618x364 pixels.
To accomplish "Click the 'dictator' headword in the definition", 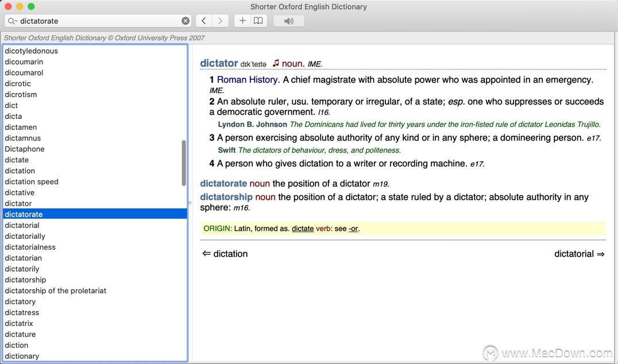I will (x=219, y=63).
